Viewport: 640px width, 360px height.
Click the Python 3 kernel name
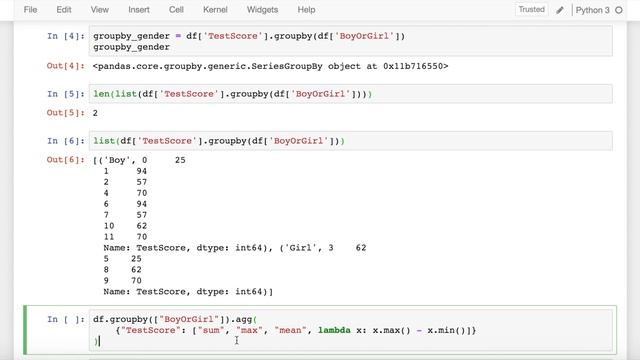592,10
